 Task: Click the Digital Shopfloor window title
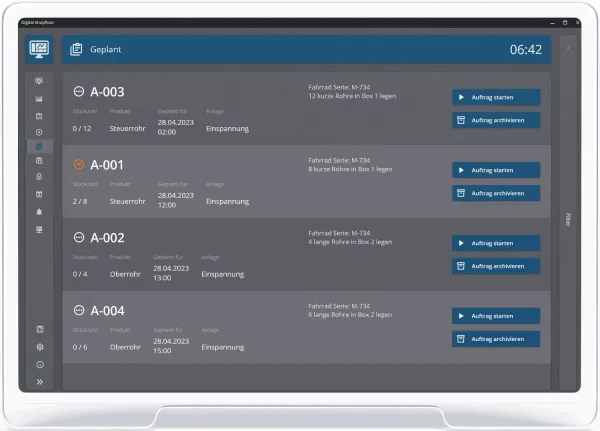(38, 23)
